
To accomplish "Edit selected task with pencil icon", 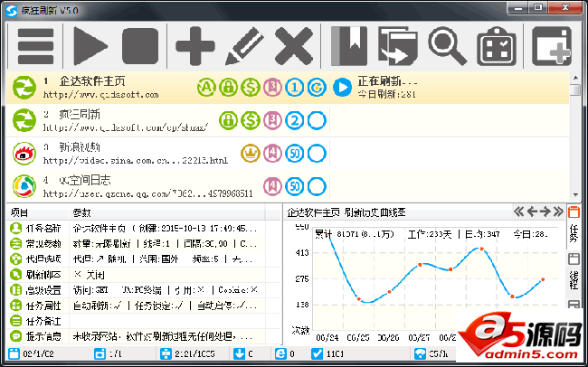I will 244,46.
